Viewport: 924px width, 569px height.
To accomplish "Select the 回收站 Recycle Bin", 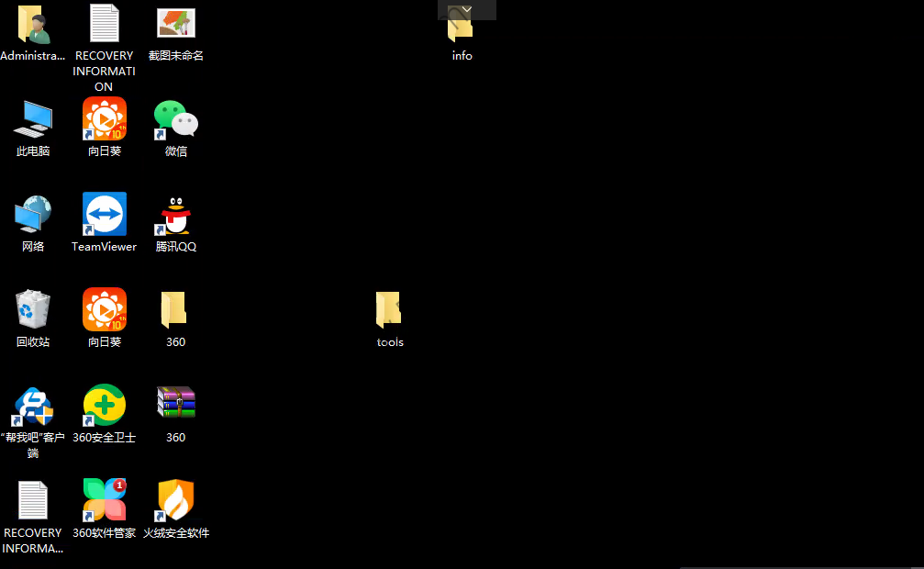I will 33,310.
